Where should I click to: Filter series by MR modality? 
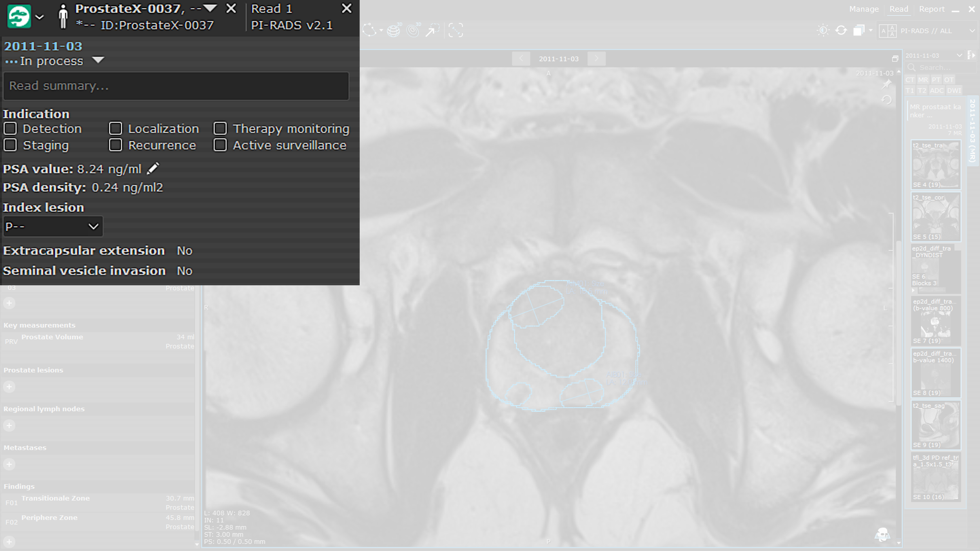pyautogui.click(x=923, y=80)
